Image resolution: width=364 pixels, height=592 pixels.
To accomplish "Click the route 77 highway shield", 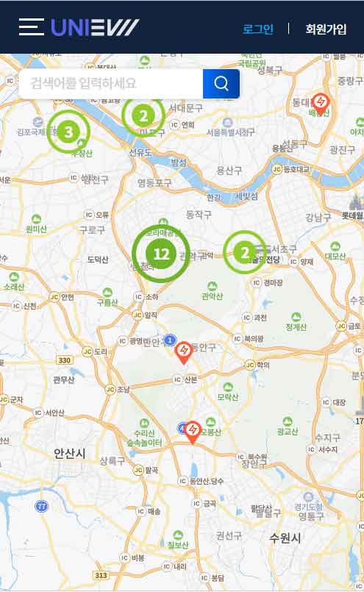I will (x=41, y=506).
